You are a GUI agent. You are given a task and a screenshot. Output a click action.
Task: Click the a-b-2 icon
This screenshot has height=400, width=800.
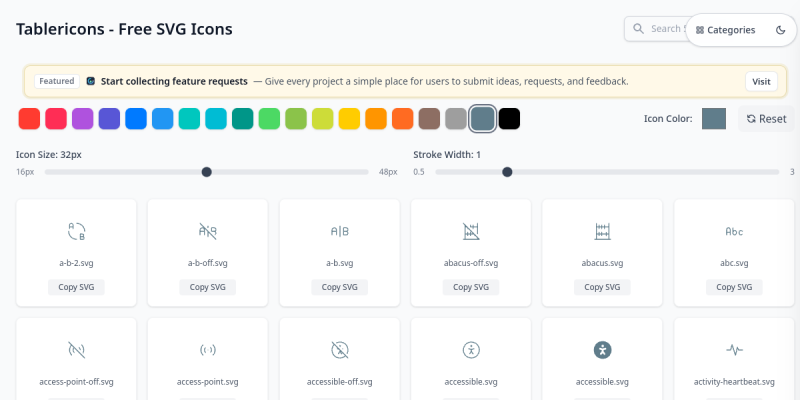coord(77,231)
